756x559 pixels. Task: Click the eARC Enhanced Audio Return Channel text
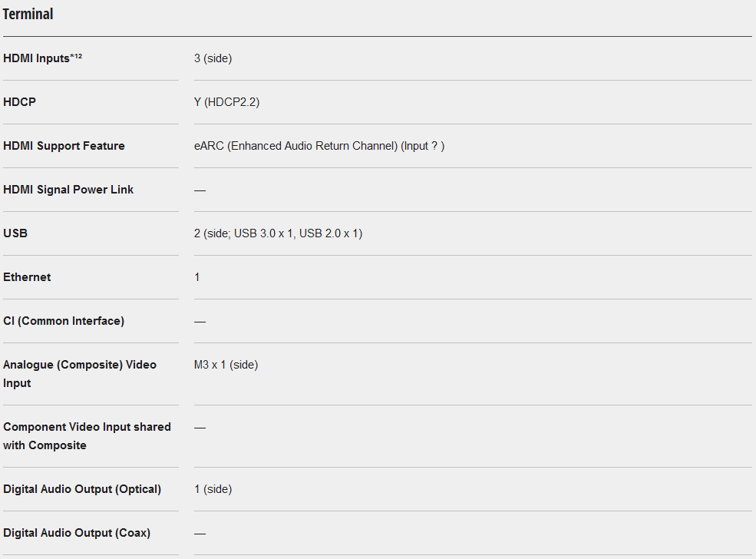(295, 146)
